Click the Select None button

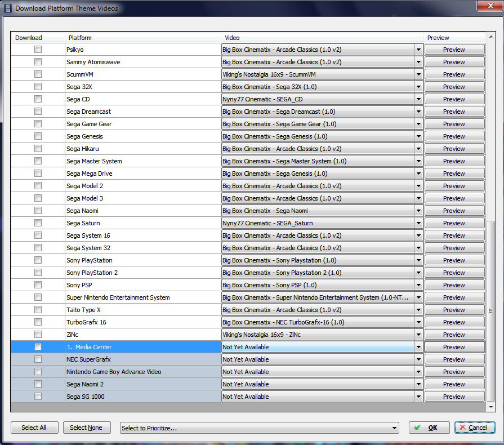[x=87, y=428]
